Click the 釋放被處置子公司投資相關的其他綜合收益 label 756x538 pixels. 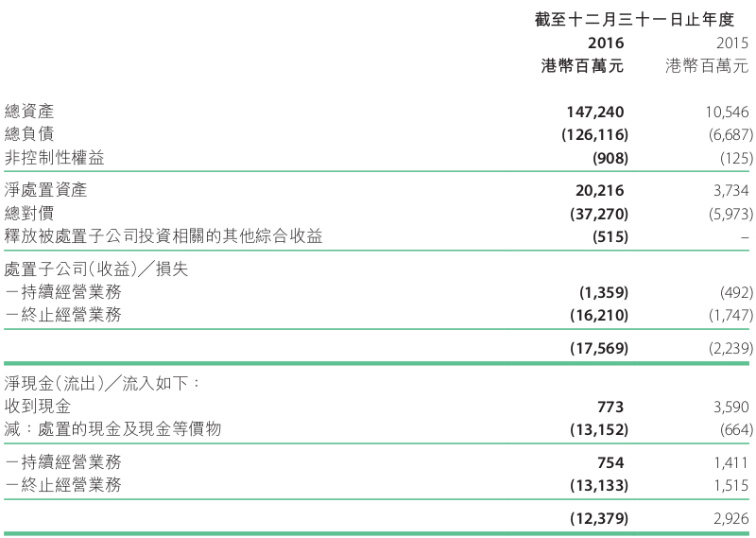(163, 236)
